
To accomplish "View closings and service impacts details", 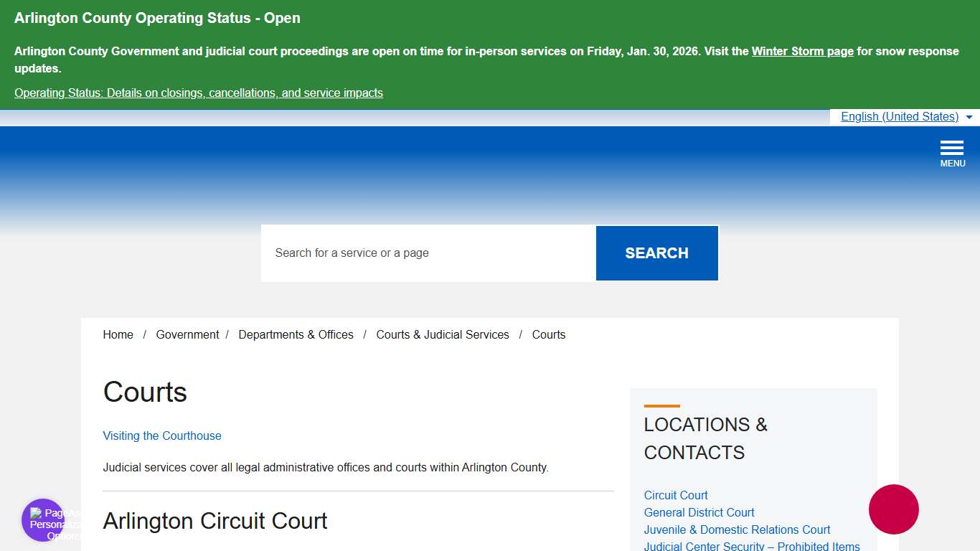I will coord(198,93).
